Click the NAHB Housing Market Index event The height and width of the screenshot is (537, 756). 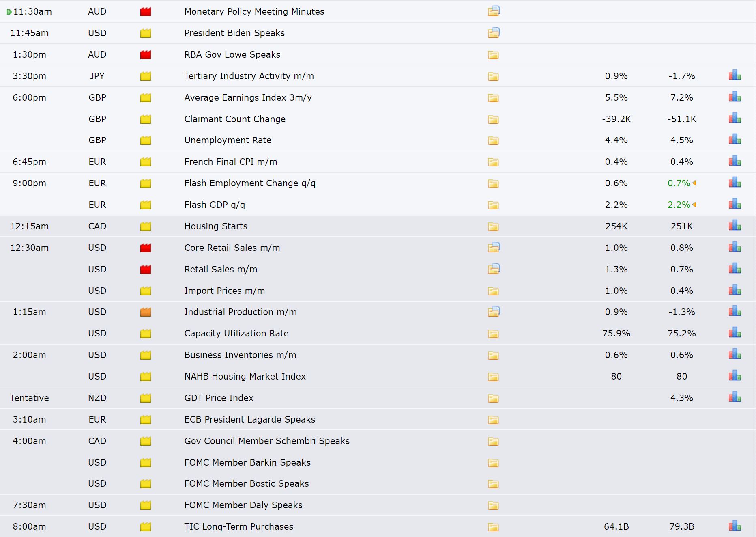point(245,376)
